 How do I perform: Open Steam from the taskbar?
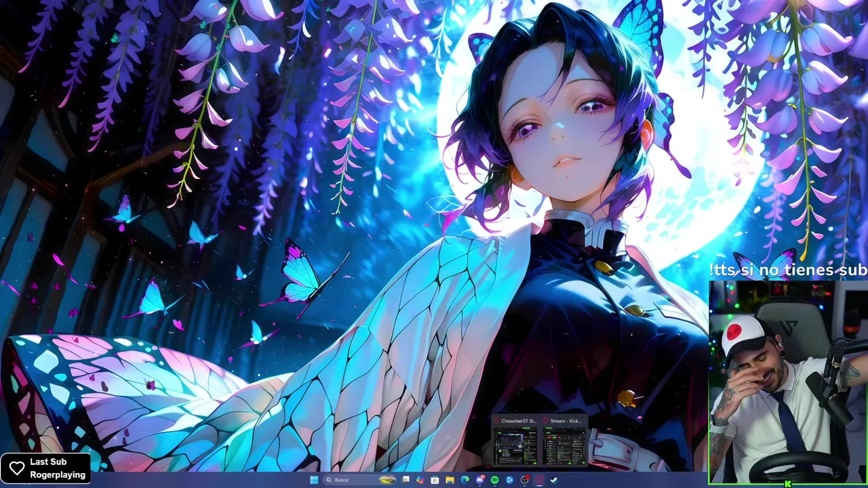[x=554, y=480]
